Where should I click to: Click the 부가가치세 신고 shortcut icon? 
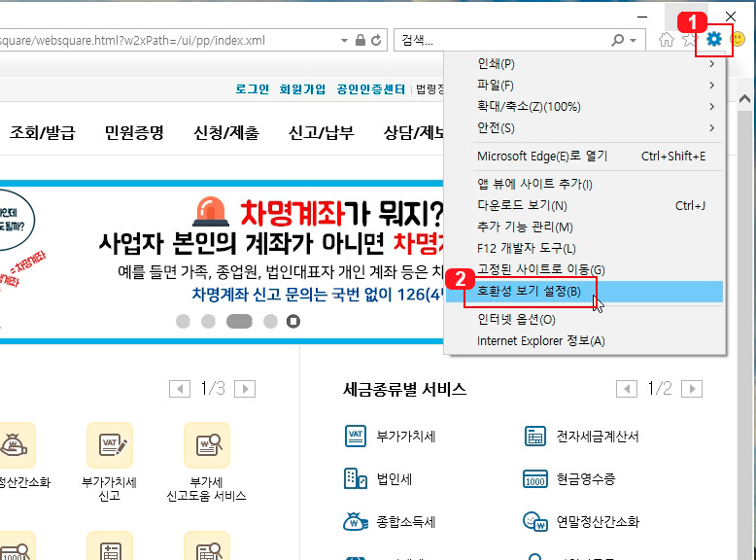click(x=110, y=445)
